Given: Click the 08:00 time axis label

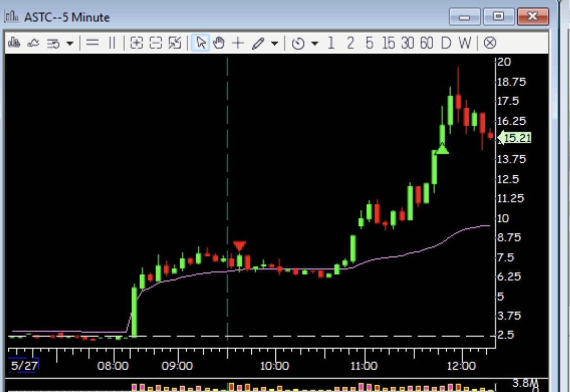Looking at the screenshot, I should point(113,366).
